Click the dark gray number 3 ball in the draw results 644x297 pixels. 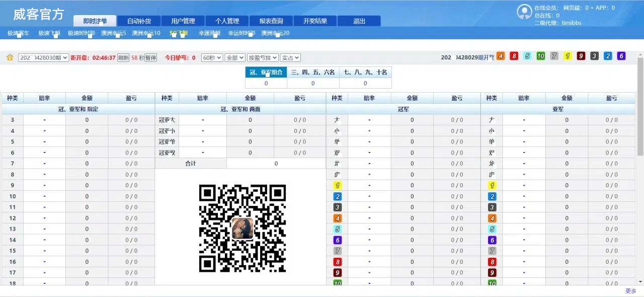click(x=594, y=56)
